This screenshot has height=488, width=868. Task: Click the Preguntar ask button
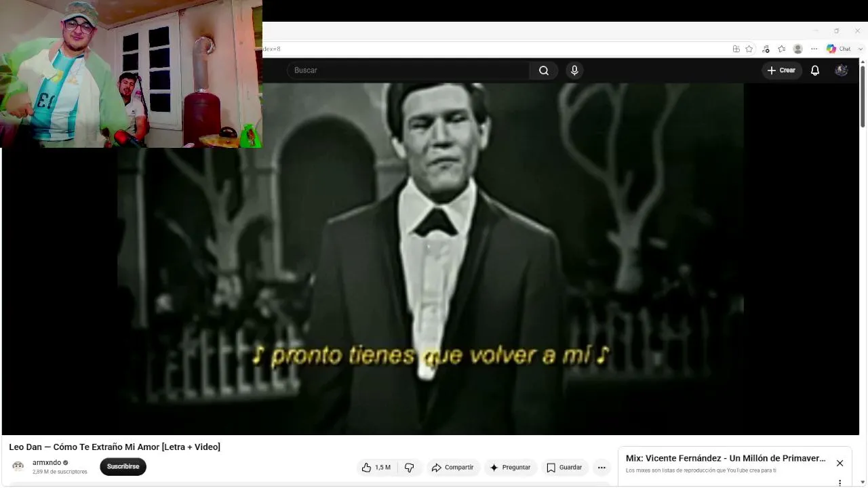(x=510, y=468)
